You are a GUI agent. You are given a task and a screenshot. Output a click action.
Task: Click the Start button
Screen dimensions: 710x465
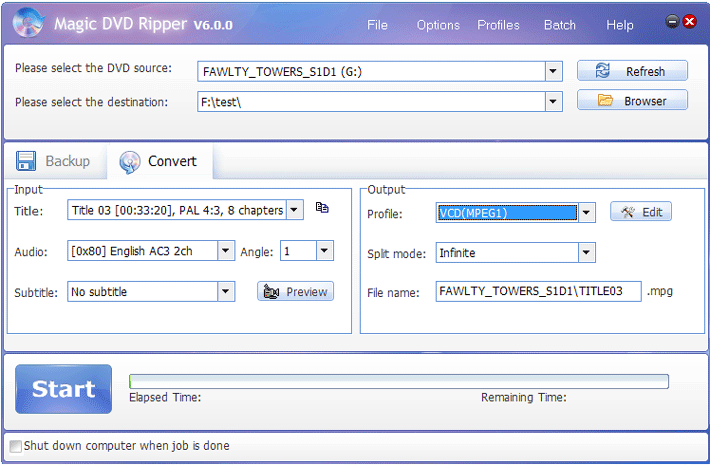(63, 389)
